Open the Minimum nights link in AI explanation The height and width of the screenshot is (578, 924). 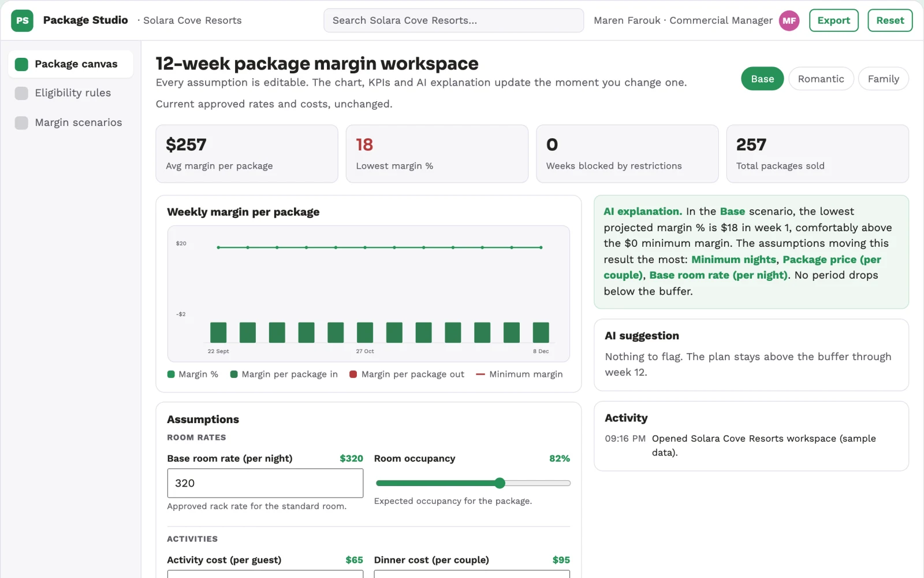point(733,260)
